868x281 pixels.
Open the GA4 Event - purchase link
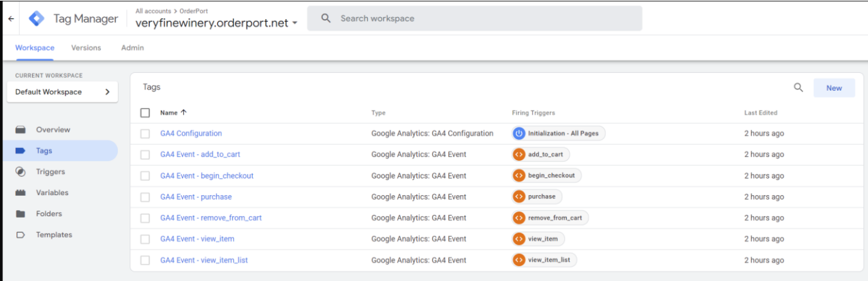196,197
